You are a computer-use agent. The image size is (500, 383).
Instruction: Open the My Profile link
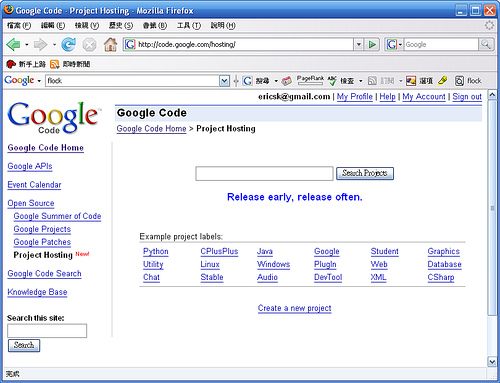pyautogui.click(x=355, y=97)
